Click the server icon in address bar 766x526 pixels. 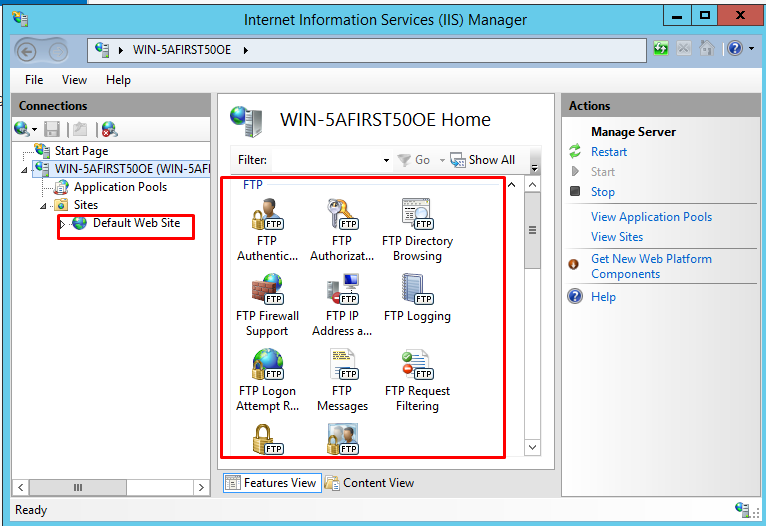pyautogui.click(x=102, y=50)
